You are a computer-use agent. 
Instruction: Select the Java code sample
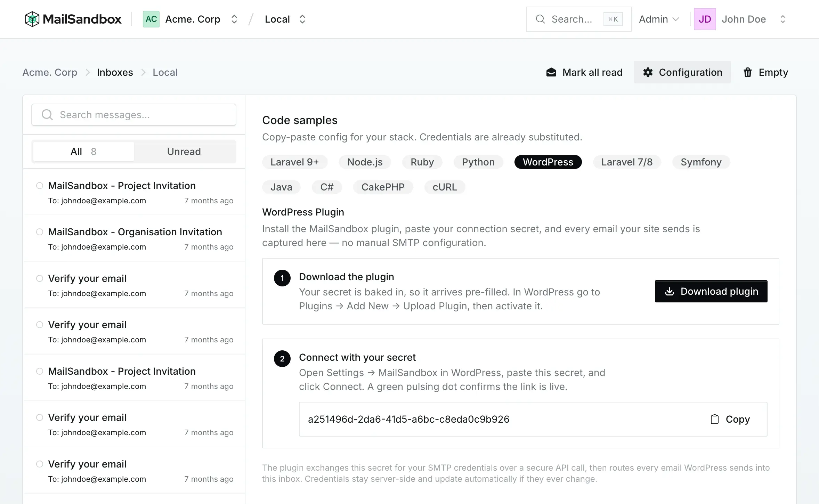[281, 187]
